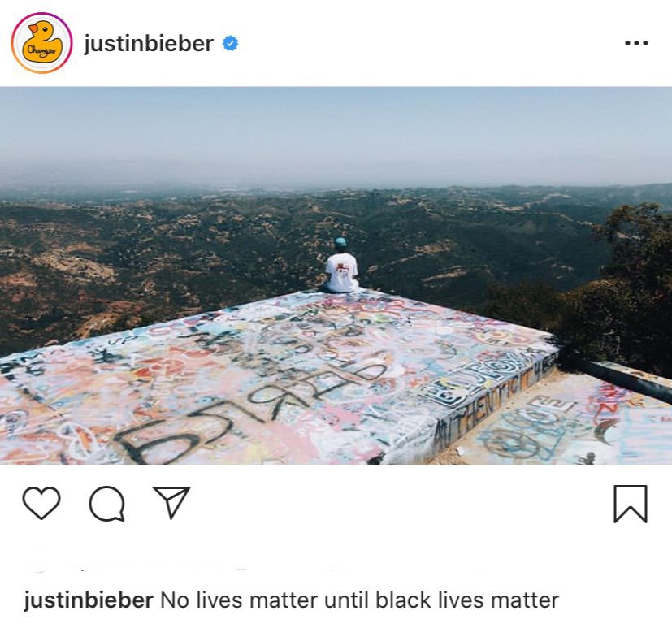Open justinbieber profile from the header username
Image resolution: width=672 pixels, height=628 pixels.
point(149,43)
